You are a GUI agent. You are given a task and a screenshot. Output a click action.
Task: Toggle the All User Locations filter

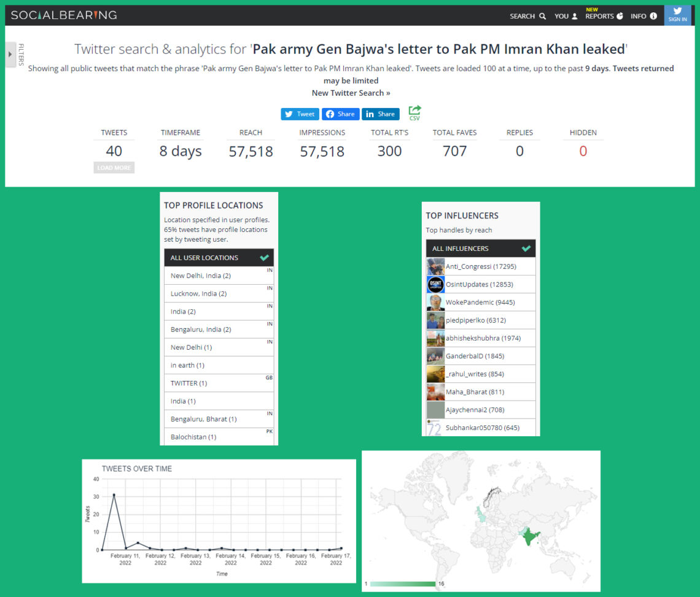coord(219,258)
